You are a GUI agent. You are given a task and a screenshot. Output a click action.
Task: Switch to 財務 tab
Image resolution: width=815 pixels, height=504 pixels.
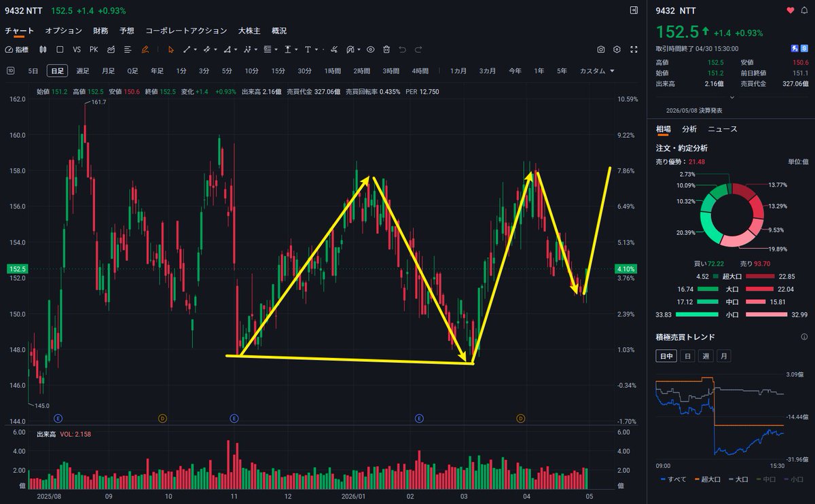coord(101,31)
